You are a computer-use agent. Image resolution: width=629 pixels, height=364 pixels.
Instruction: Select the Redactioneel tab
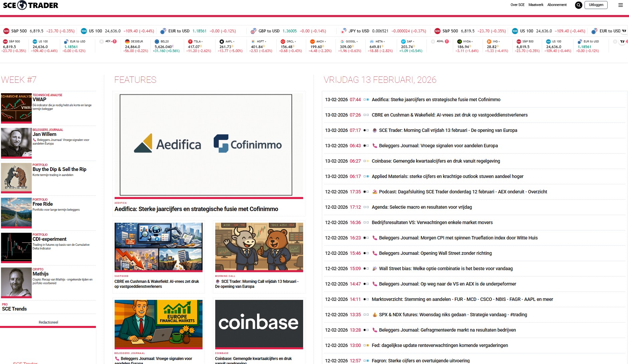point(48,323)
